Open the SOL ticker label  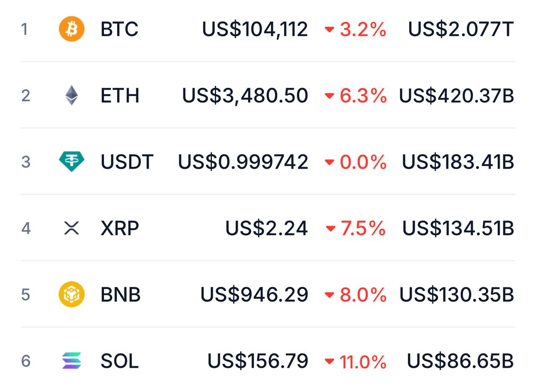click(119, 361)
